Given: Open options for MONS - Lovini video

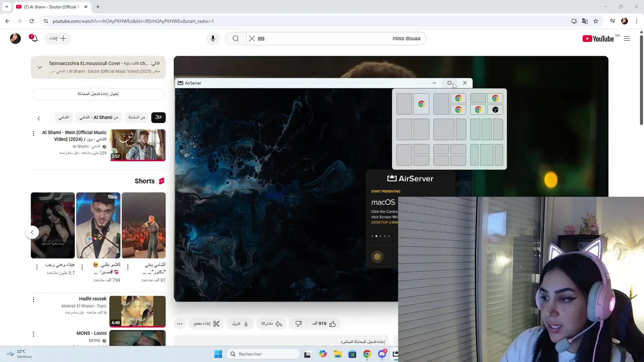Looking at the screenshot, I should pos(34,334).
